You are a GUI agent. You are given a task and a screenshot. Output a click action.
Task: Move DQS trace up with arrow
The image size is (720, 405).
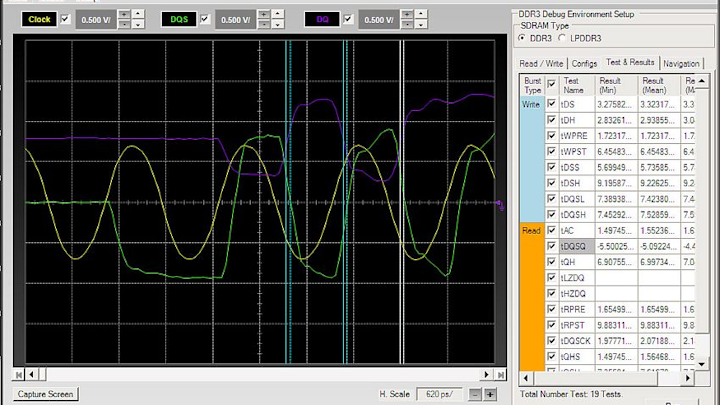click(x=278, y=14)
